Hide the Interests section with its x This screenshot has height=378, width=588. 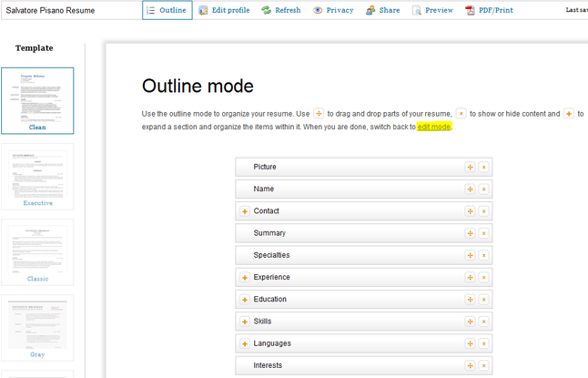tap(483, 365)
